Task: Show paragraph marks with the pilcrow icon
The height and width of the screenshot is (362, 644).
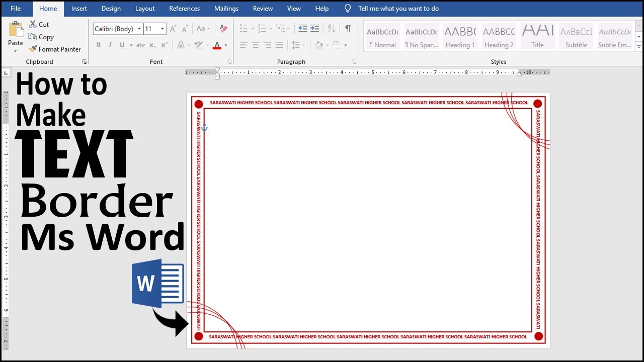Action: pyautogui.click(x=347, y=29)
